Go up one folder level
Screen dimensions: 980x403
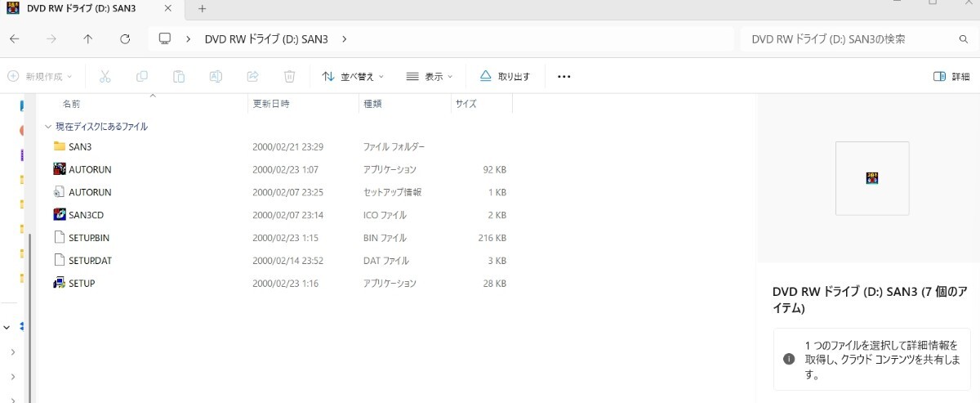pyautogui.click(x=88, y=38)
